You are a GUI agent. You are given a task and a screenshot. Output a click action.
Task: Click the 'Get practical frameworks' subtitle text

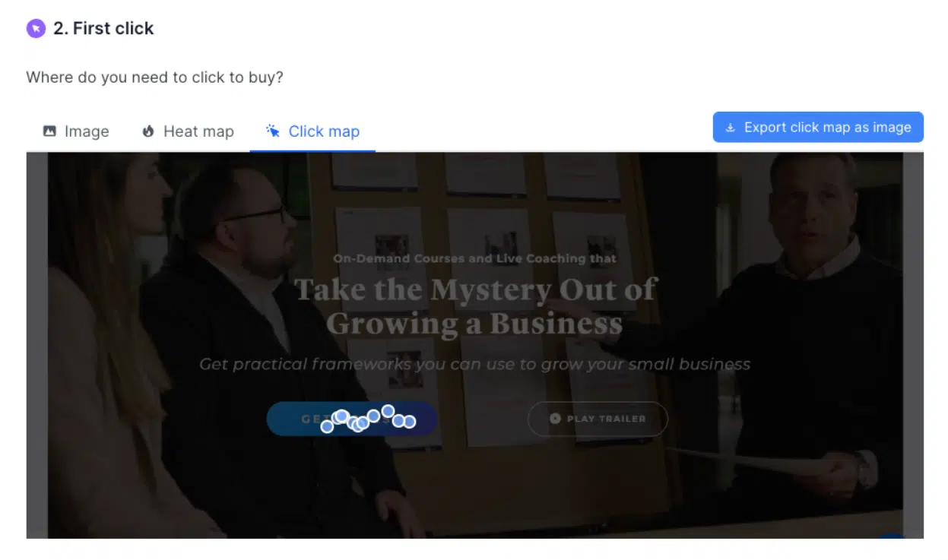point(475,365)
